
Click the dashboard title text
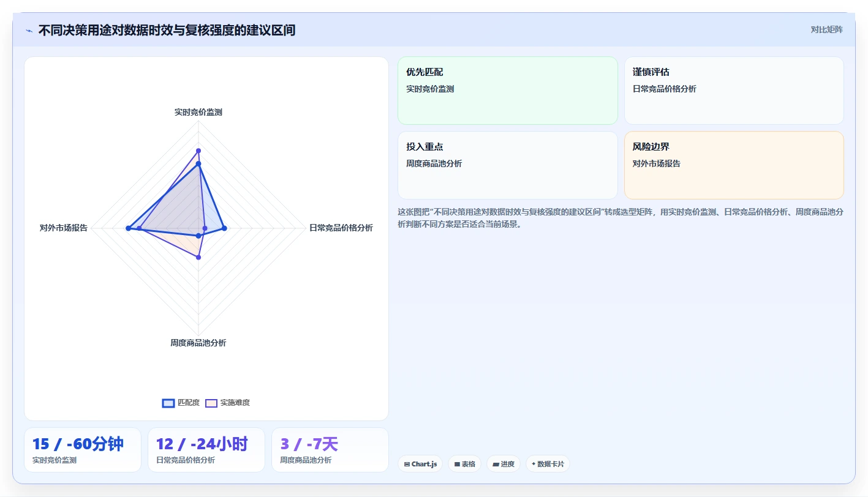167,30
